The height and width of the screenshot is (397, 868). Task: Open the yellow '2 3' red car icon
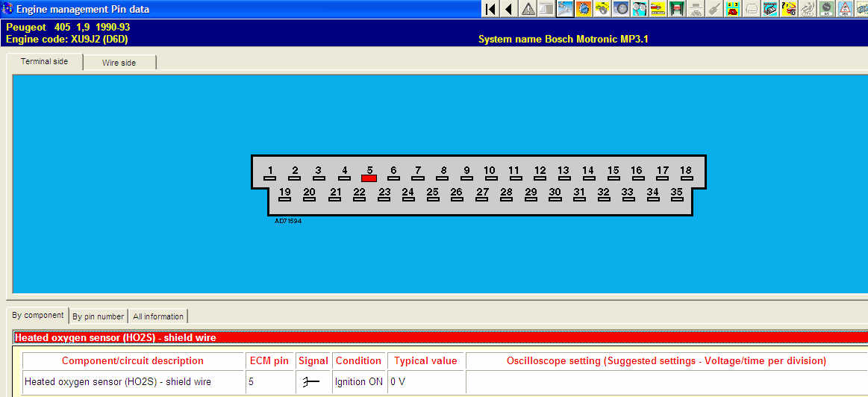[x=734, y=9]
